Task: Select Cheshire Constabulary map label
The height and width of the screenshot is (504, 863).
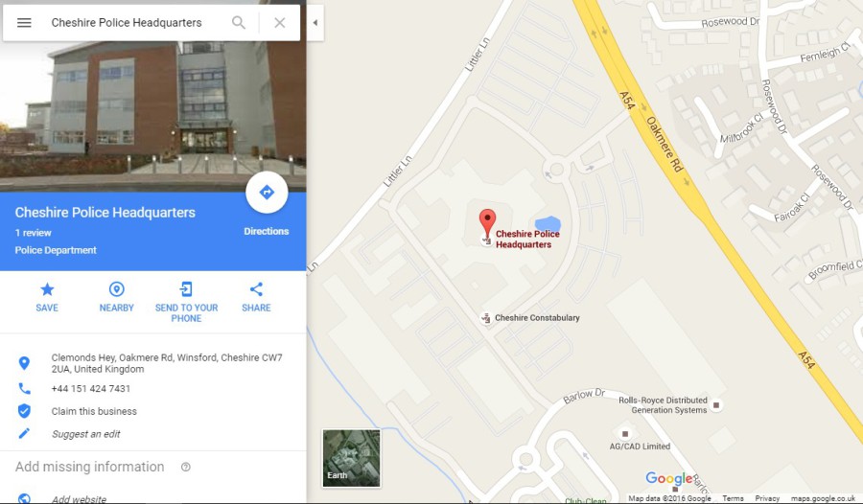Action: pos(537,318)
